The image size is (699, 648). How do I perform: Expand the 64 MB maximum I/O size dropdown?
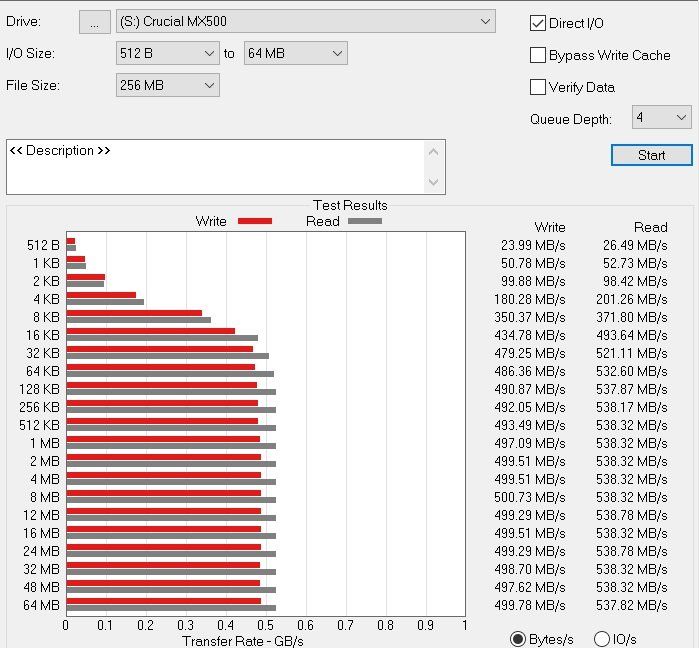pyautogui.click(x=296, y=53)
